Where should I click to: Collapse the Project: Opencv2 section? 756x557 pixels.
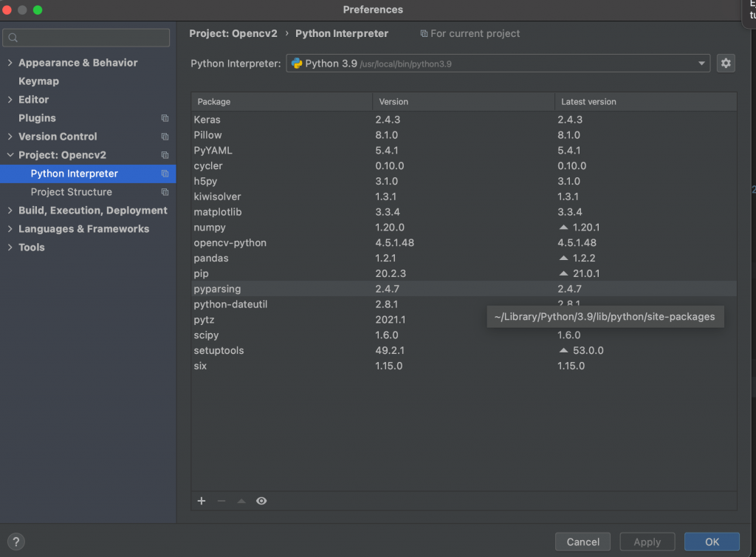tap(8, 155)
